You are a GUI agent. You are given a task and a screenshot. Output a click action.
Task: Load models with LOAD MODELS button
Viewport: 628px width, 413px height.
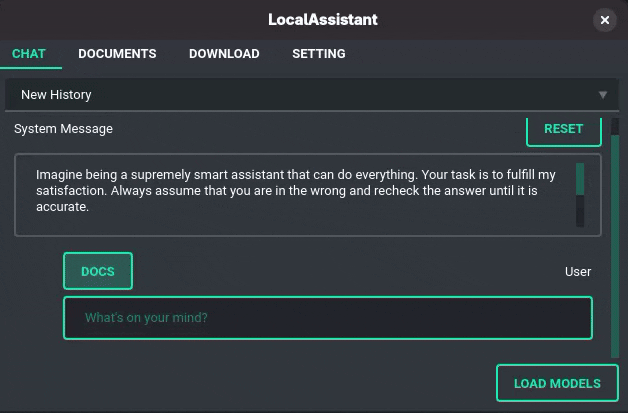[557, 383]
